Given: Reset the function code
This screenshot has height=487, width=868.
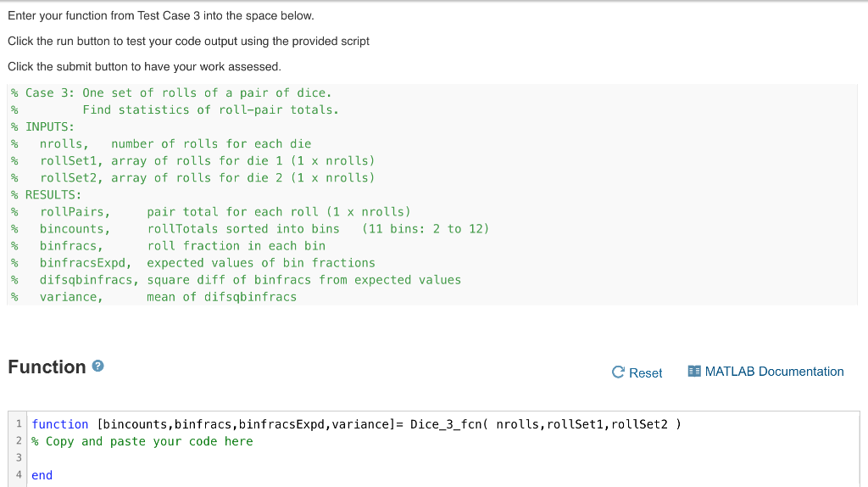Looking at the screenshot, I should click(637, 372).
